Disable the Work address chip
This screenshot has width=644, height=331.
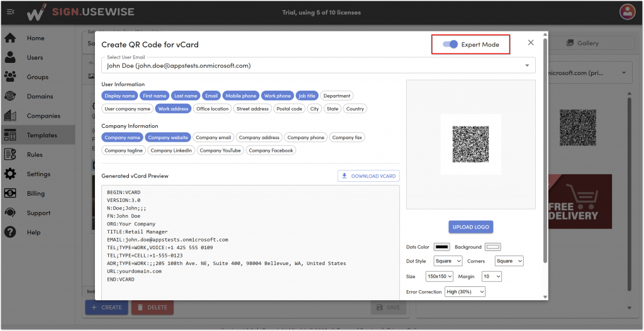[174, 109]
